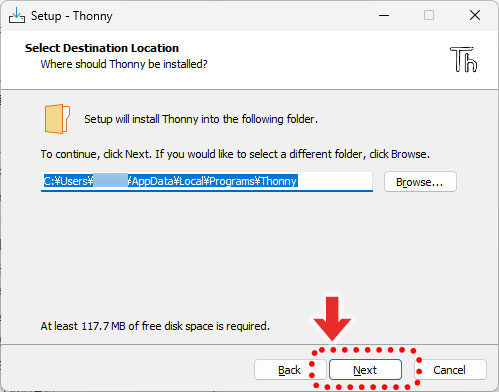Image resolution: width=499 pixels, height=392 pixels.
Task: Click the 'To continue, click Next' instruction text
Action: [235, 154]
